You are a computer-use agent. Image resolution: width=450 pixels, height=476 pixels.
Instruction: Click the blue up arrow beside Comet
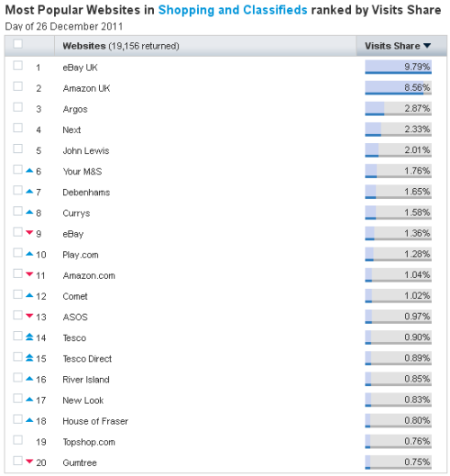(x=30, y=295)
